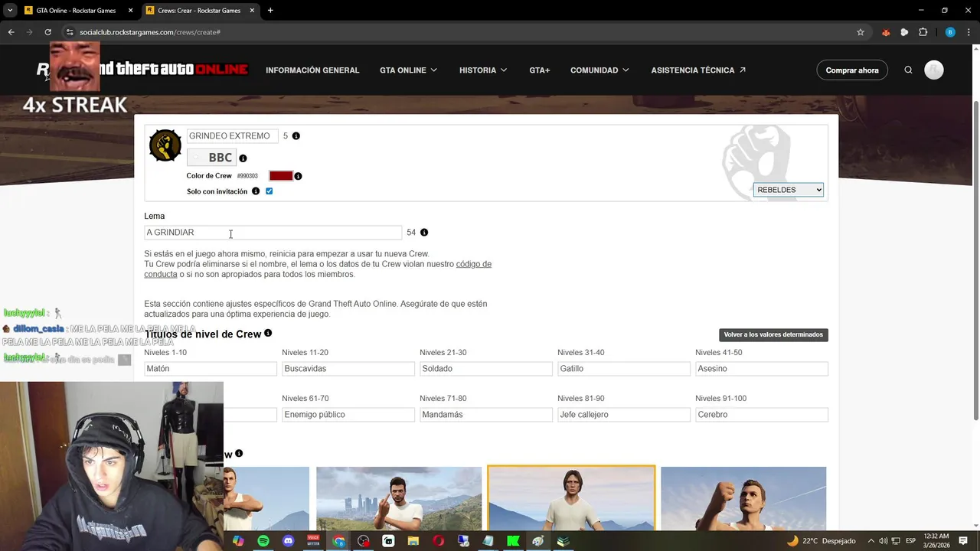Click the browser address bar URL

pos(150,32)
